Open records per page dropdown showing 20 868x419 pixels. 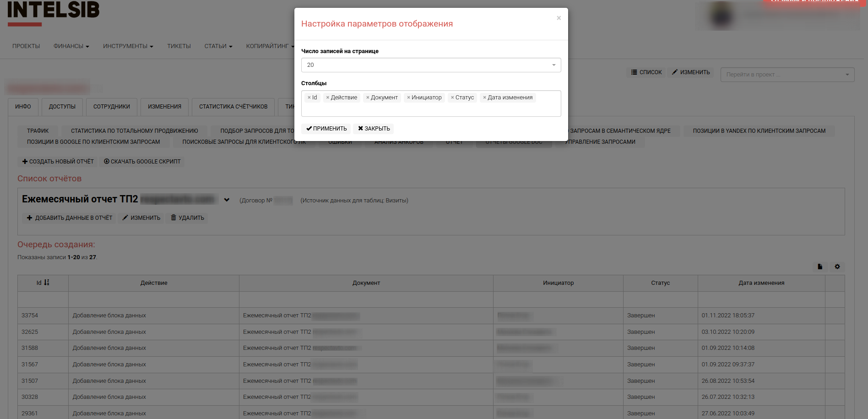[431, 65]
